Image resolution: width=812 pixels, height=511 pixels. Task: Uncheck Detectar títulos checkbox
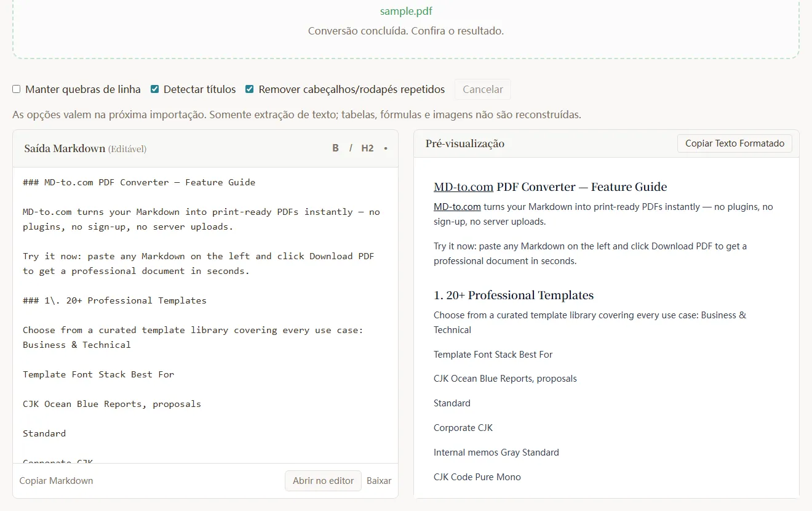pos(155,89)
